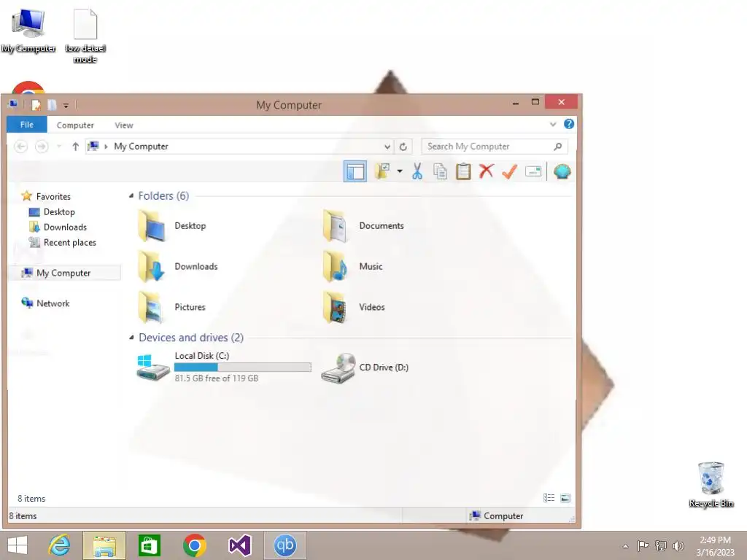The width and height of the screenshot is (747, 560).
Task: Open the address bar history dropdown
Action: (387, 147)
